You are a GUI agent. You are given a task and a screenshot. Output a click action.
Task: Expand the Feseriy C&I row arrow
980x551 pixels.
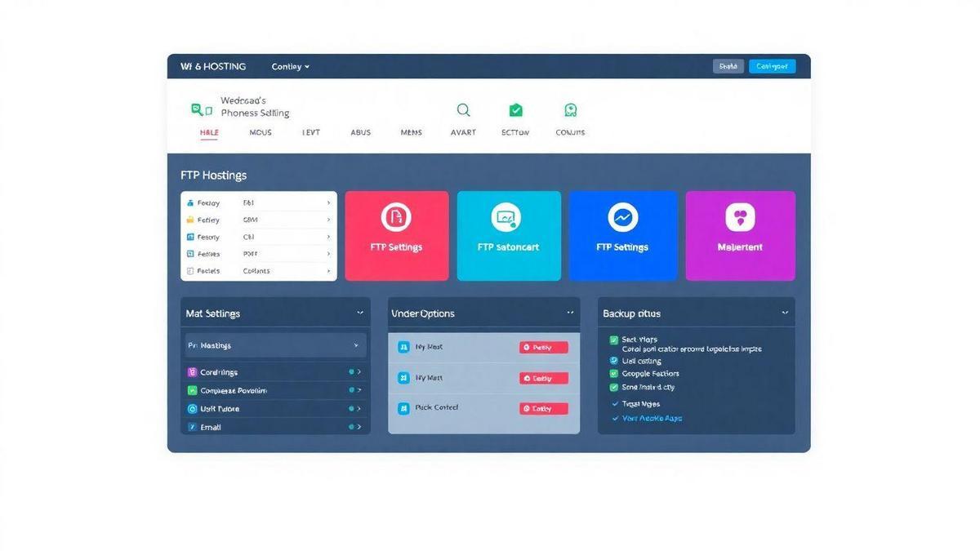[x=328, y=237]
